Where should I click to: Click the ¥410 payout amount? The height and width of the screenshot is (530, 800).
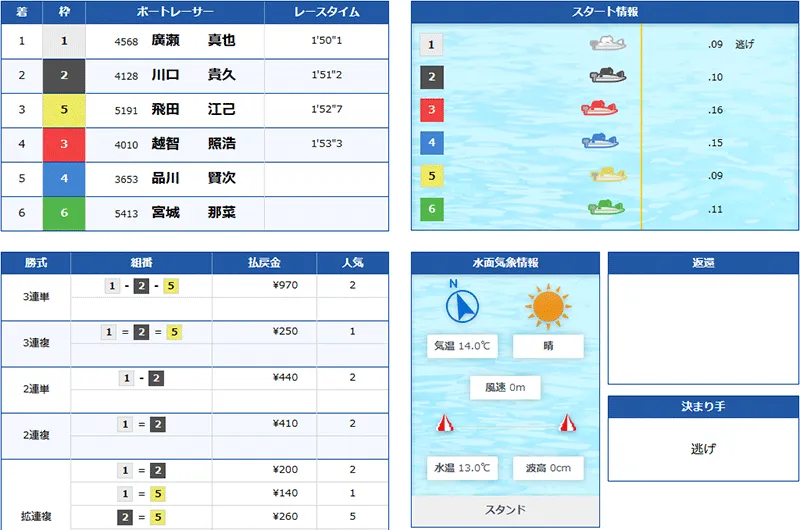(x=285, y=423)
